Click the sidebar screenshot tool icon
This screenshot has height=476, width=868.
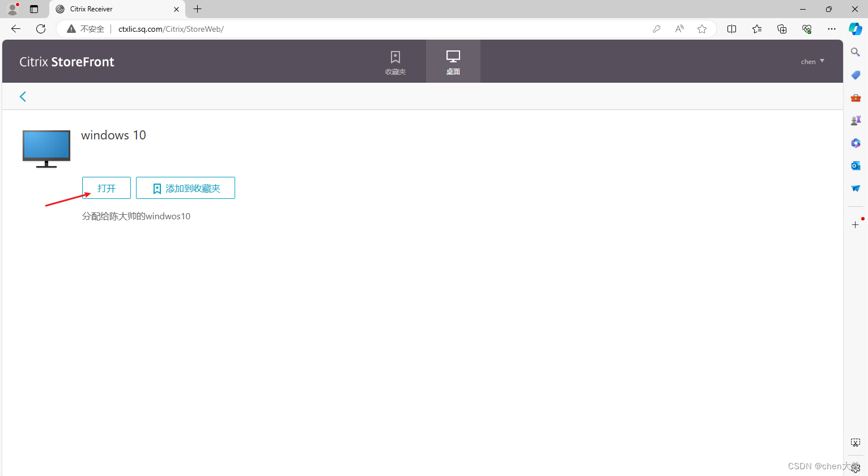tap(856, 443)
